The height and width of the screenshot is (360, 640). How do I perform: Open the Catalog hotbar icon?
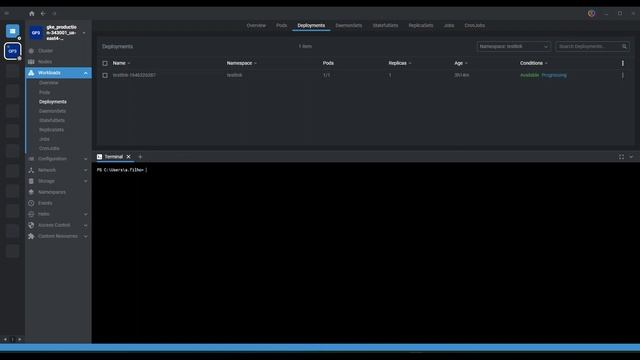12,31
